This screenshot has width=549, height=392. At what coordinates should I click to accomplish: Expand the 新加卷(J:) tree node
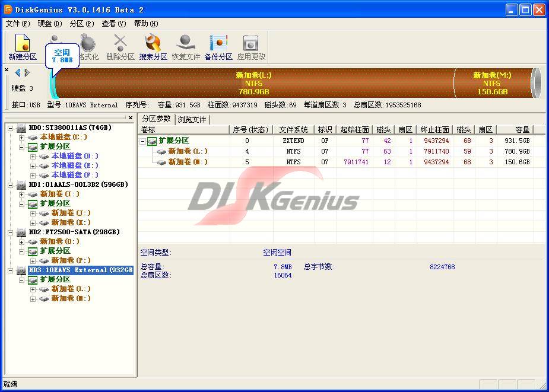click(33, 213)
